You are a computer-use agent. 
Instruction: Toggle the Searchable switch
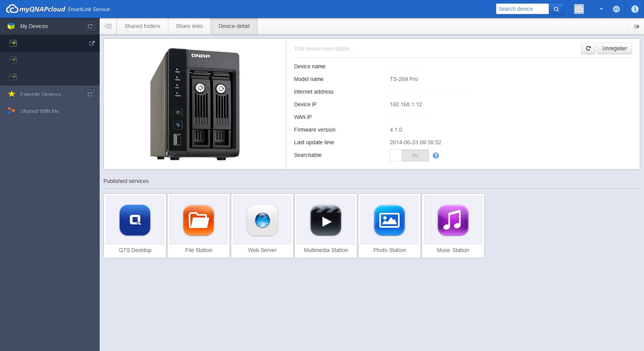[x=409, y=155]
